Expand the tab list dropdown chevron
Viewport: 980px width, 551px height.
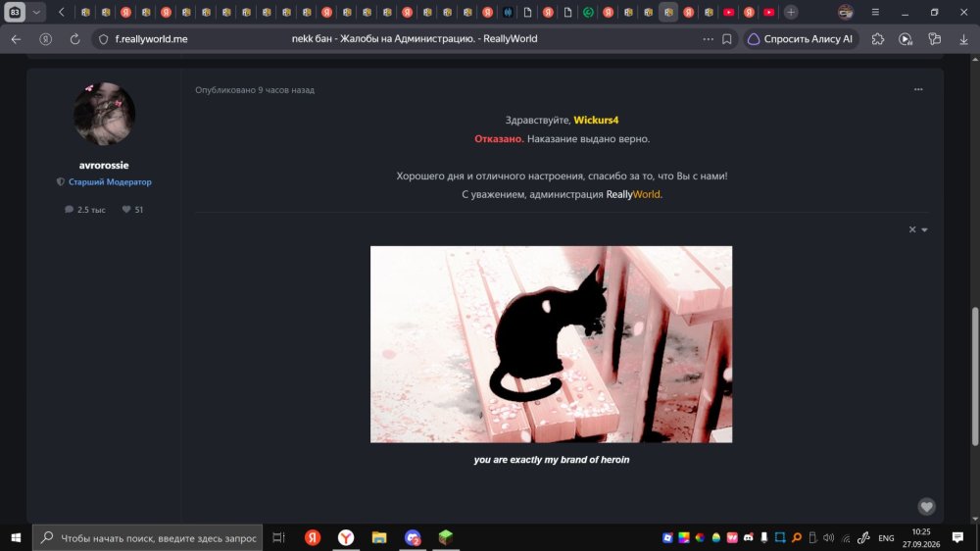(x=36, y=12)
